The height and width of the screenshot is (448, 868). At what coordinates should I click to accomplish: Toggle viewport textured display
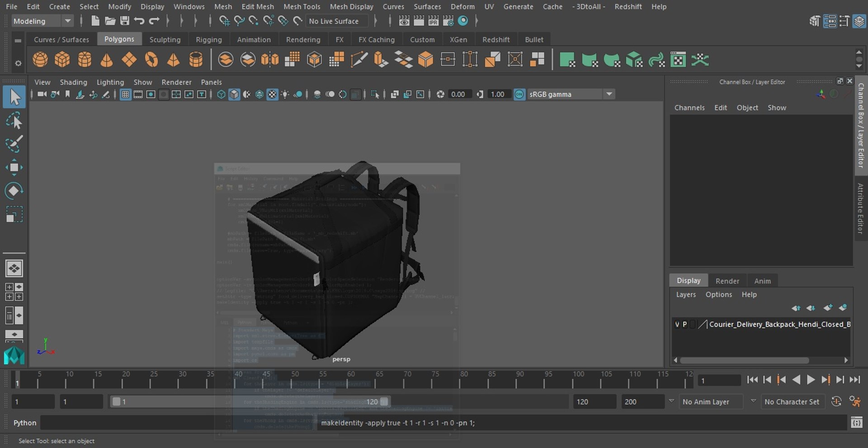[272, 94]
